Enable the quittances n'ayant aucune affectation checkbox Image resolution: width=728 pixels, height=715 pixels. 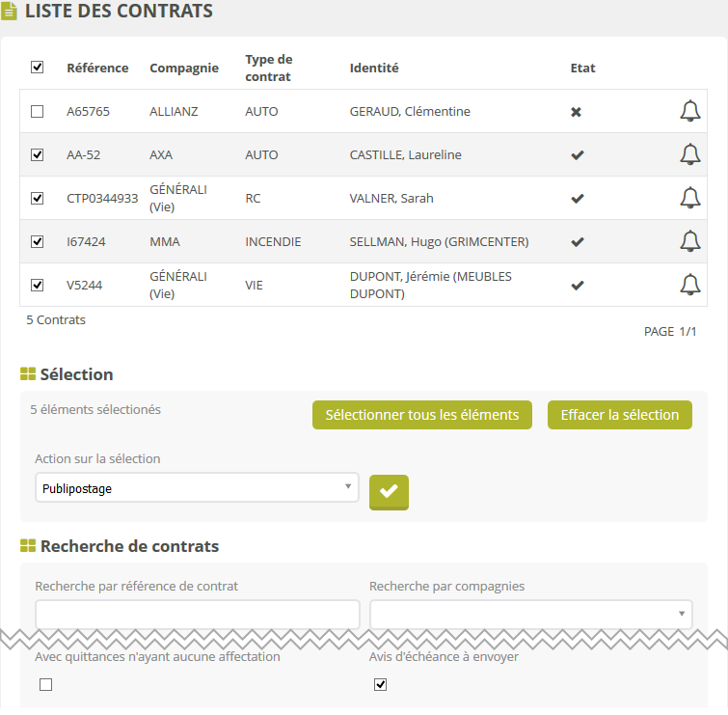(x=45, y=685)
